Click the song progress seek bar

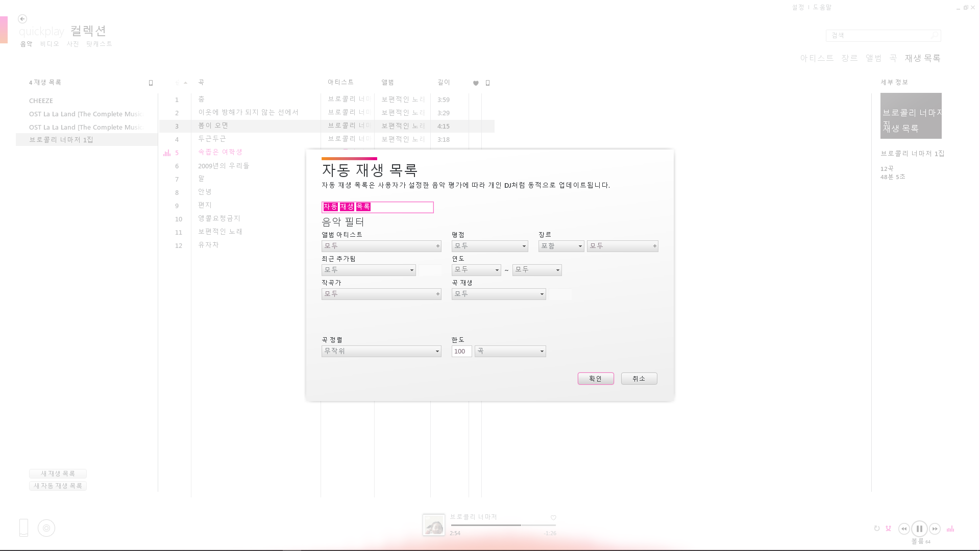[x=503, y=525]
